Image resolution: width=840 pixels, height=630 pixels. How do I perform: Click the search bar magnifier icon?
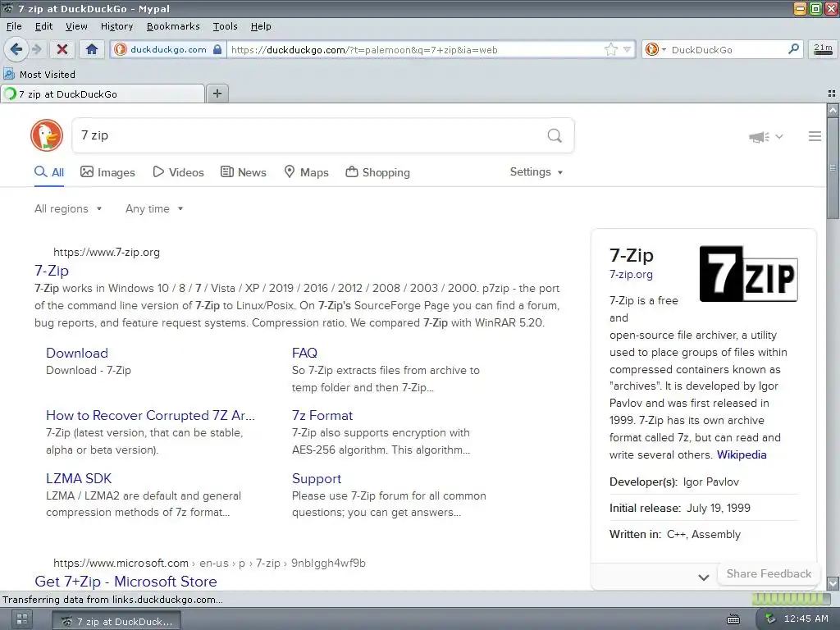[x=793, y=49]
